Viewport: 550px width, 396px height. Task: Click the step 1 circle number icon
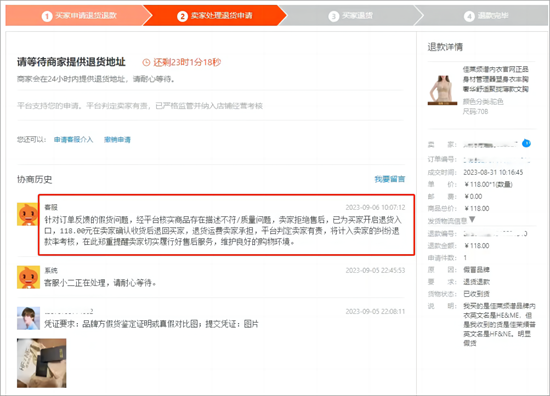(x=47, y=16)
